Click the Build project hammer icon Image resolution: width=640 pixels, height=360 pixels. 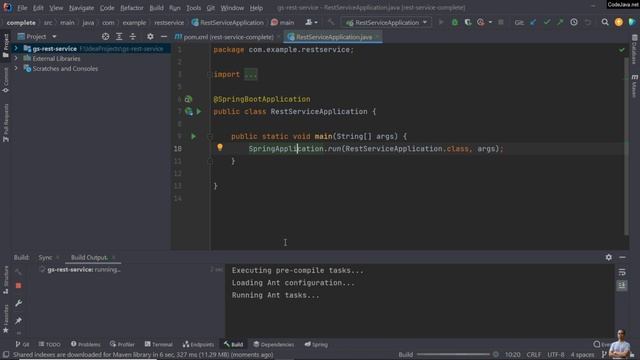(x=331, y=22)
